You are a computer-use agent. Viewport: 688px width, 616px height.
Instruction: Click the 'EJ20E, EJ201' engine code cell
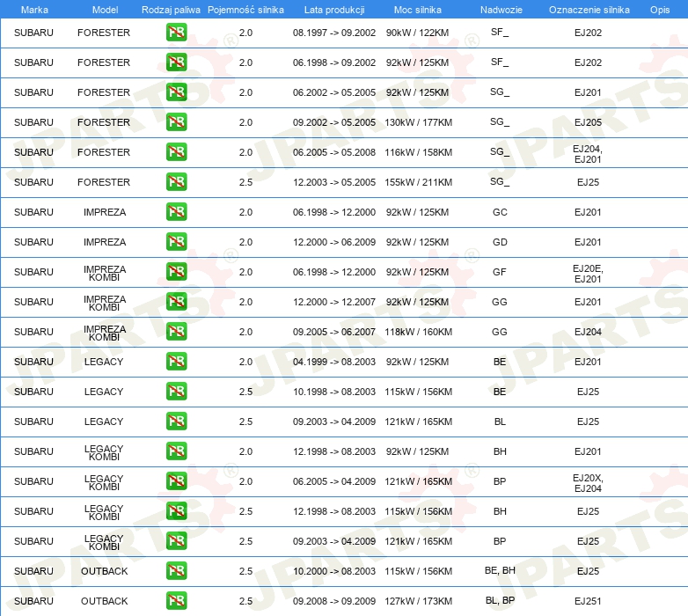[x=588, y=274]
